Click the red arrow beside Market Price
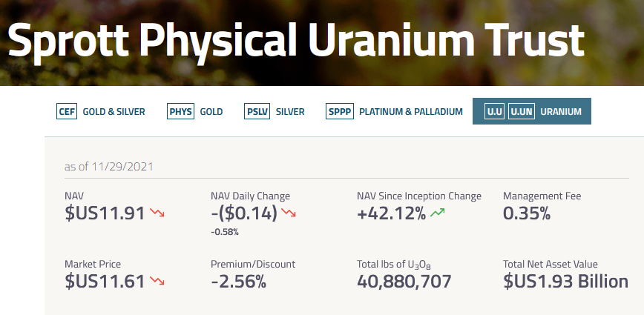The width and height of the screenshot is (644, 315). (157, 281)
